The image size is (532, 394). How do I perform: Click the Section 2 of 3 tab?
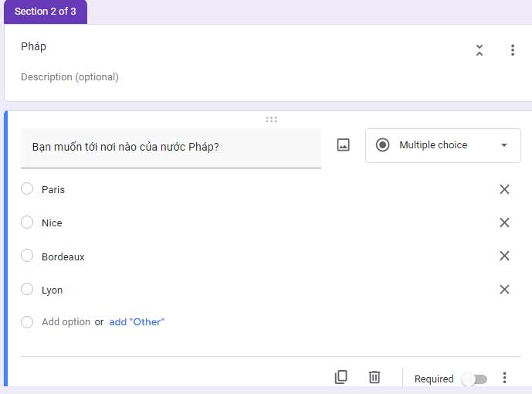tap(46, 12)
